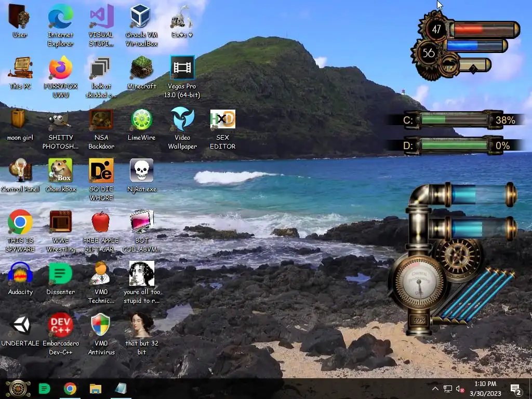Open the 'youre all too stupid to r...' icon
The width and height of the screenshot is (532, 399).
141,283
